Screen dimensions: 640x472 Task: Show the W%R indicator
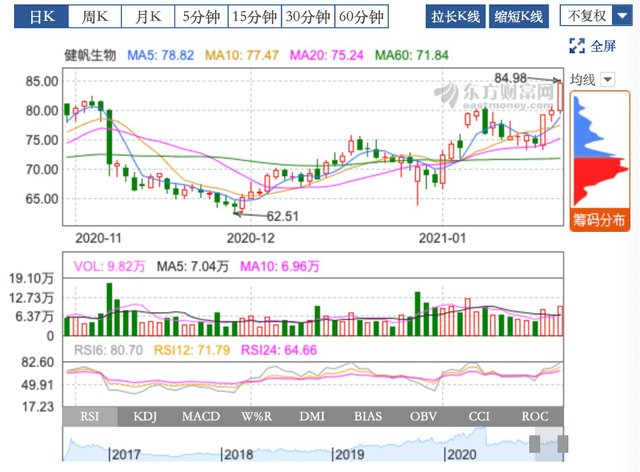(256, 416)
